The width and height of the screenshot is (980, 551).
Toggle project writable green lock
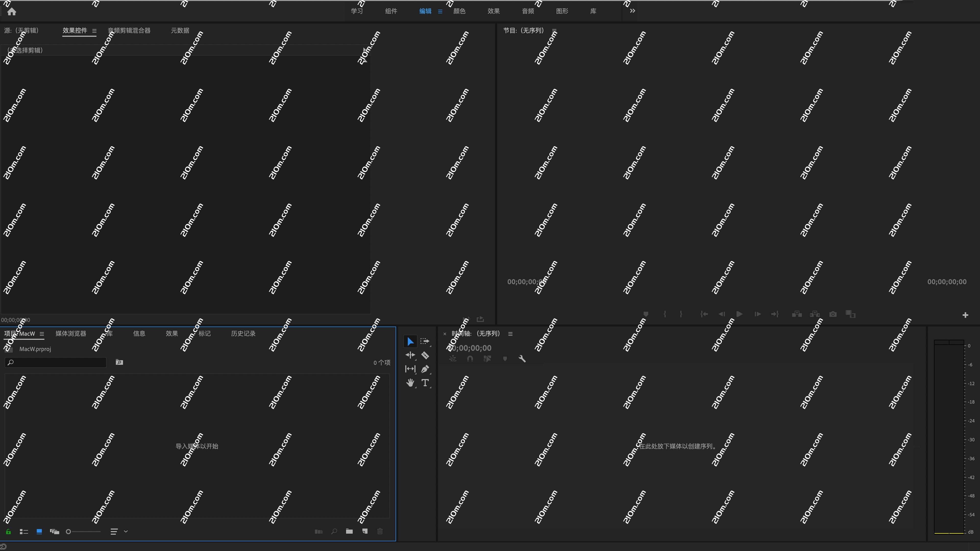[8, 532]
